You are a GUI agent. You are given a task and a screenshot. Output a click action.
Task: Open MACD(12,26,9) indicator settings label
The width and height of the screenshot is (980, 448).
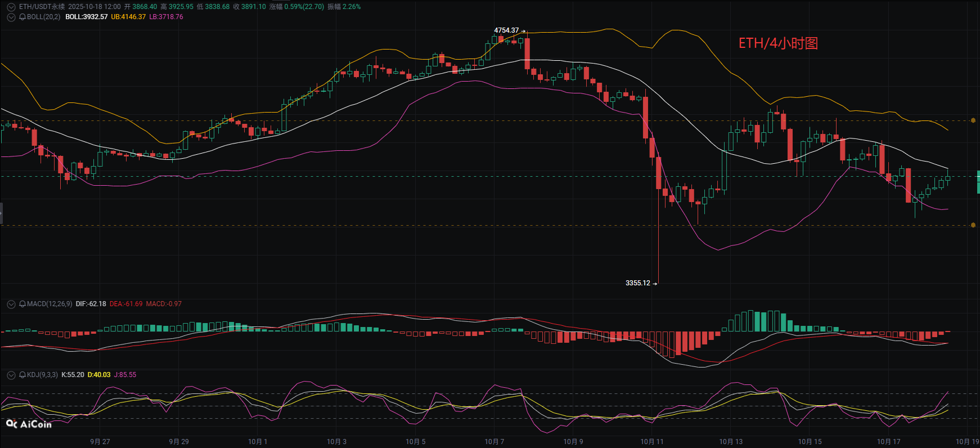50,304
